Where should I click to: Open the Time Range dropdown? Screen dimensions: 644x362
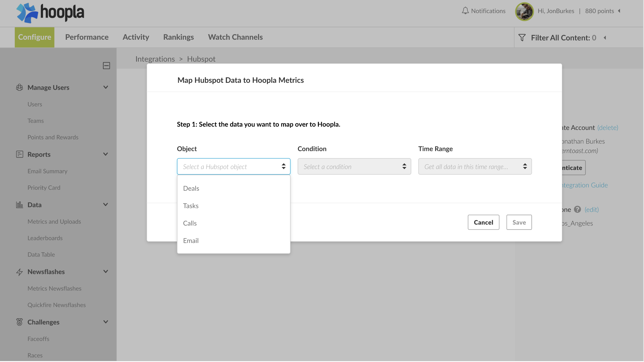pos(475,167)
